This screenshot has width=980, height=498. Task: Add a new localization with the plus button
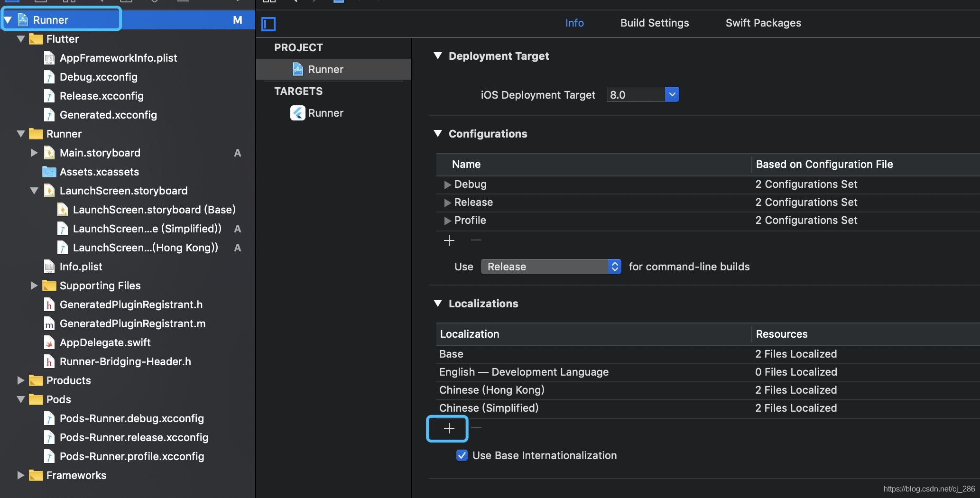point(448,428)
